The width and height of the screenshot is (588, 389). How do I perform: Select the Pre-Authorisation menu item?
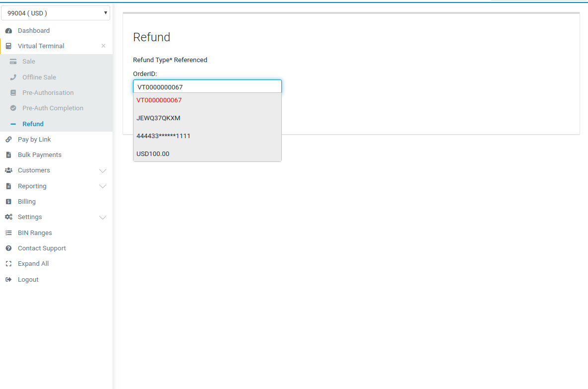click(48, 93)
